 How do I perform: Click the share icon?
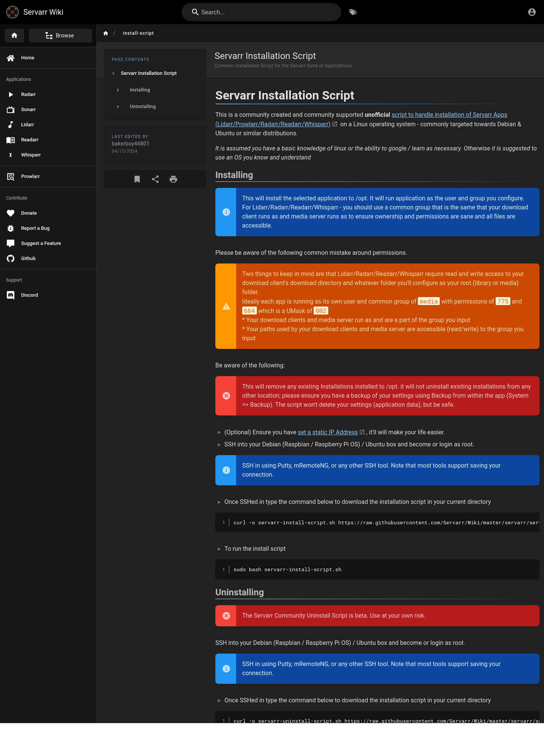pos(155,179)
